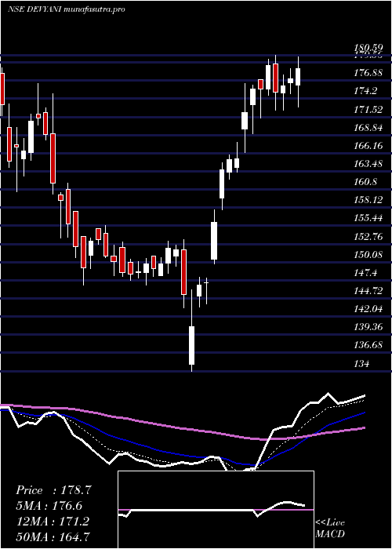Click the 12MA : 171.2 readout
This screenshot has width=392, height=549.
point(53,521)
